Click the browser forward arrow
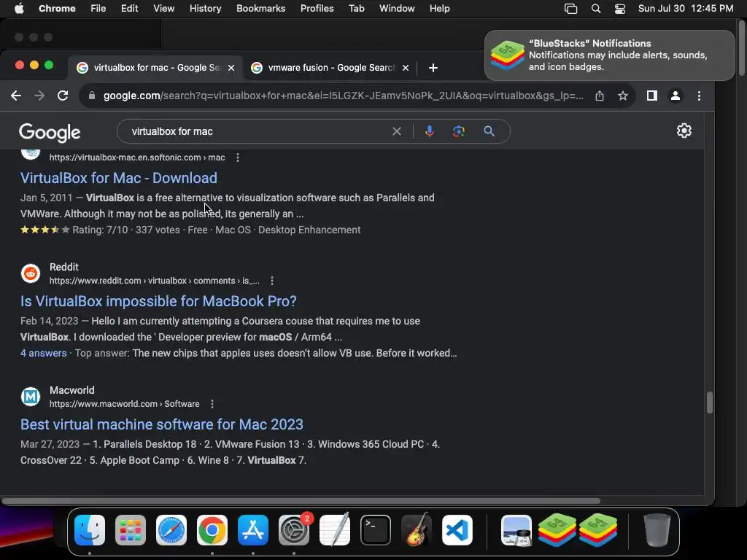The image size is (747, 560). pos(39,96)
